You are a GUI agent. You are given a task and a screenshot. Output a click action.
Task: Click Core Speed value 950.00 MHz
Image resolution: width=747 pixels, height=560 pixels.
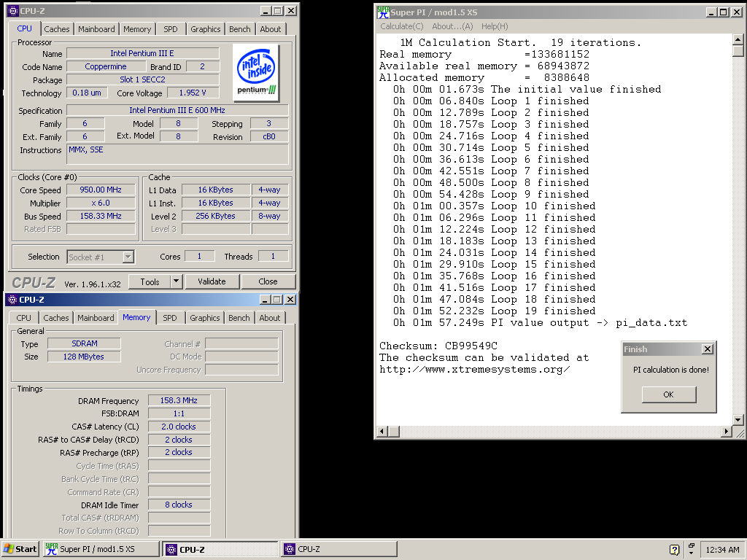pos(101,190)
